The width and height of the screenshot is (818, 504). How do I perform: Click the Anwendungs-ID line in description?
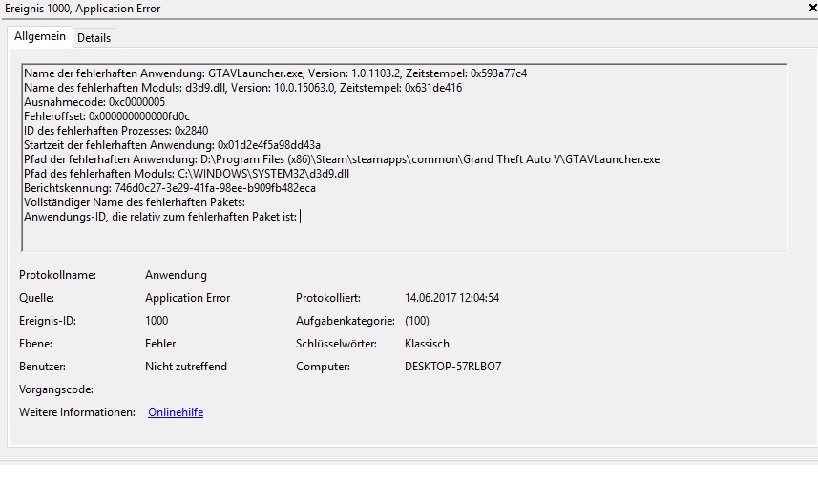(x=160, y=217)
